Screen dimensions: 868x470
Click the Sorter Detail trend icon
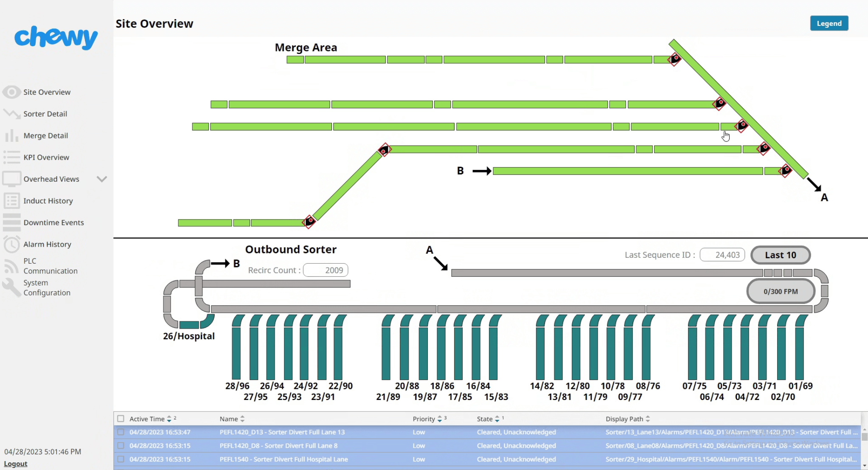(12, 114)
